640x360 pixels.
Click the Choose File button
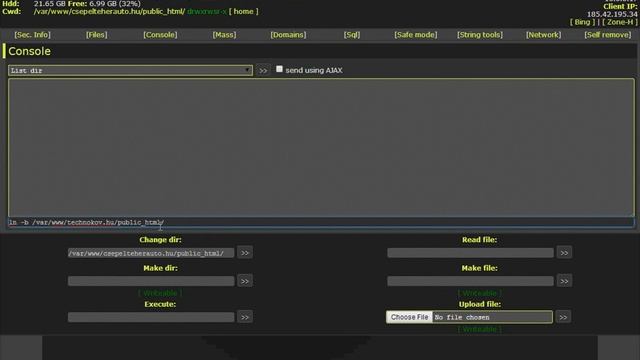point(409,317)
